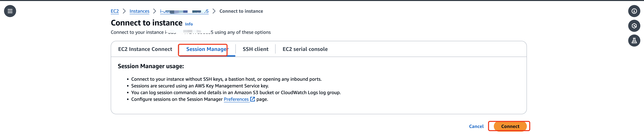Select the Session Manager tab

(x=207, y=49)
